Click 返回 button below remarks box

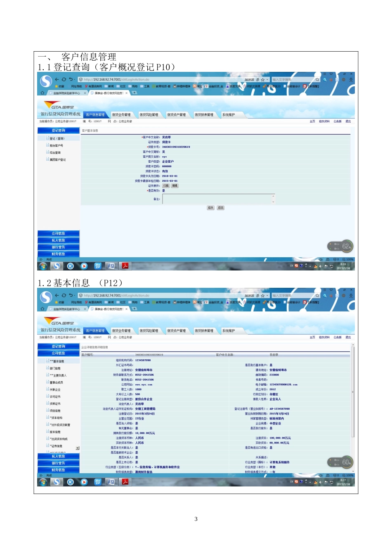(221, 208)
